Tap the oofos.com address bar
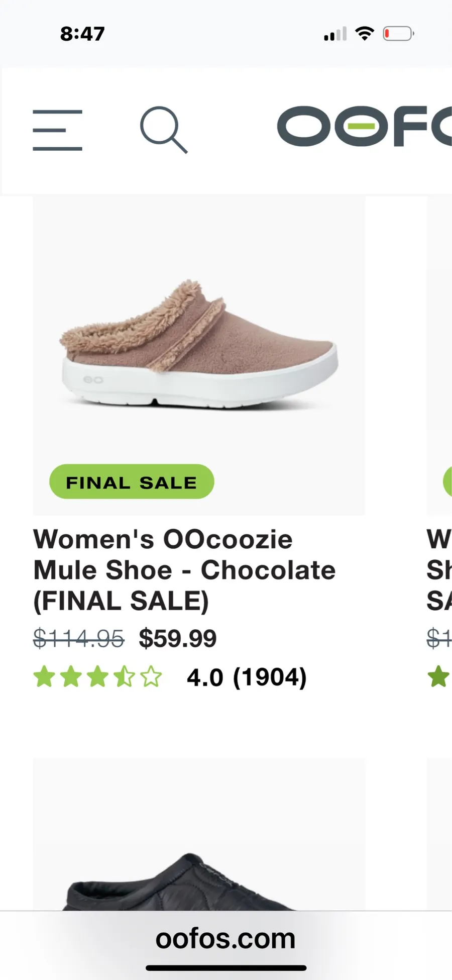The image size is (452, 980). pyautogui.click(x=225, y=938)
